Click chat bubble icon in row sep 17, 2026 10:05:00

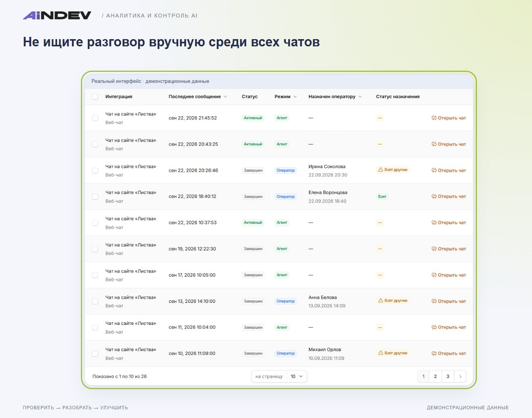434,275
